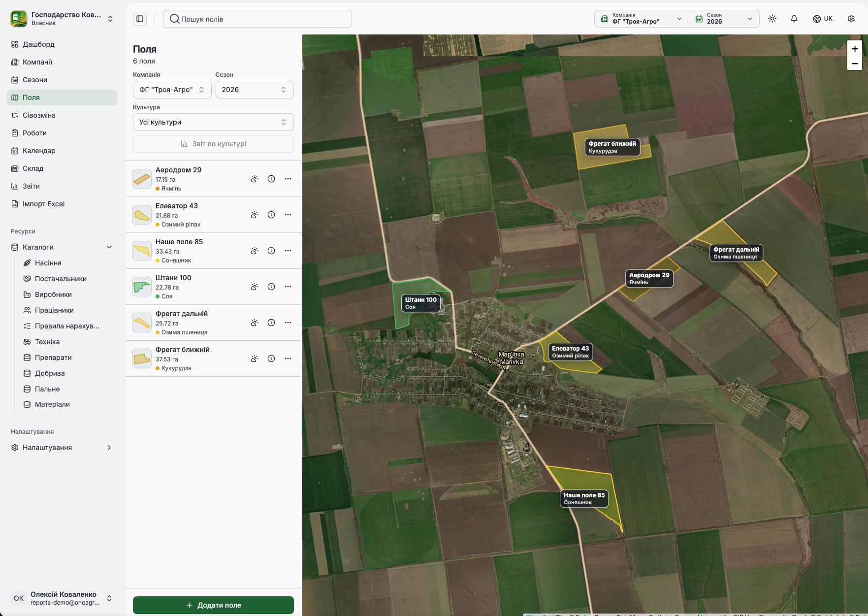Switch UK language selector
Viewport: 868px width, 616px height.
[x=823, y=19]
